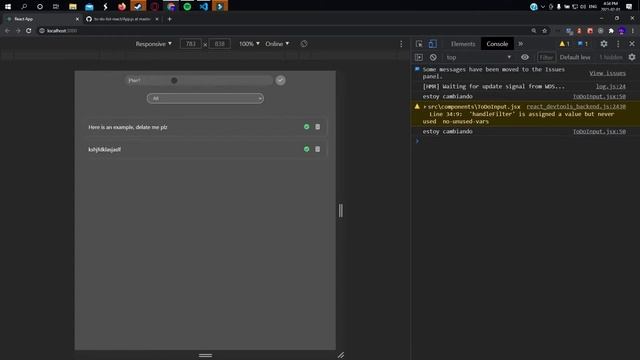Click the viewport width field
This screenshot has width=640, height=360.
click(x=191, y=44)
